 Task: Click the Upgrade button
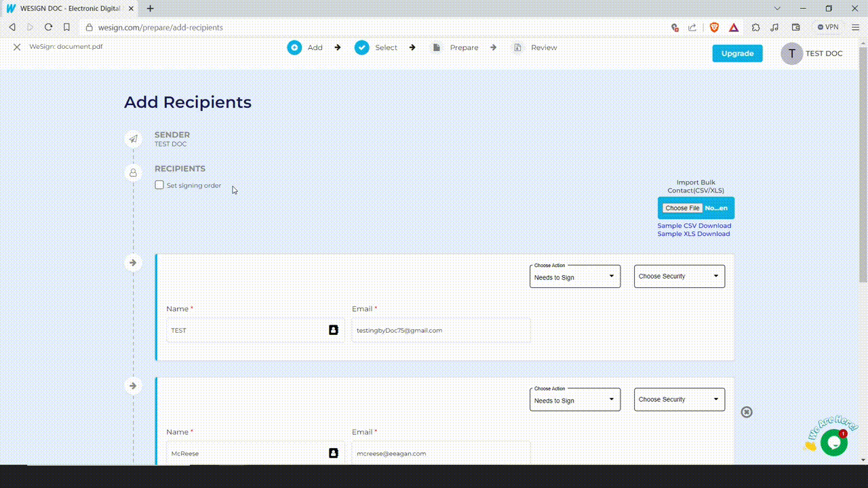(737, 54)
